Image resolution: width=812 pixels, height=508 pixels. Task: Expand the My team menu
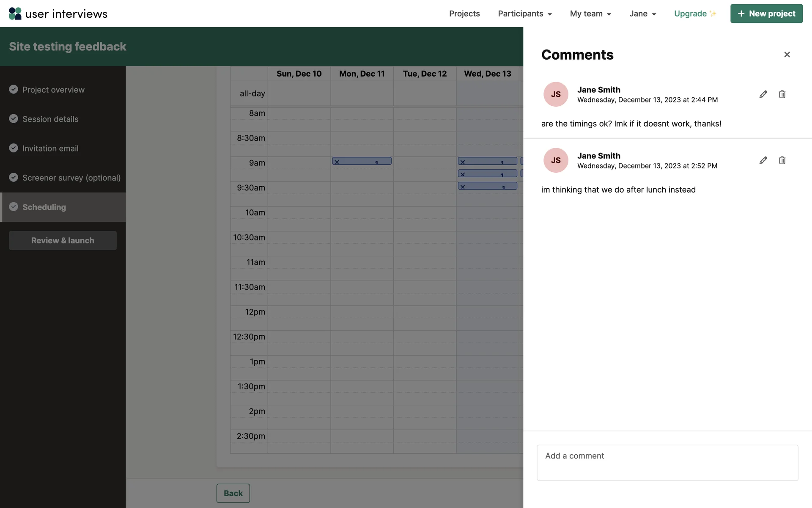click(x=590, y=14)
